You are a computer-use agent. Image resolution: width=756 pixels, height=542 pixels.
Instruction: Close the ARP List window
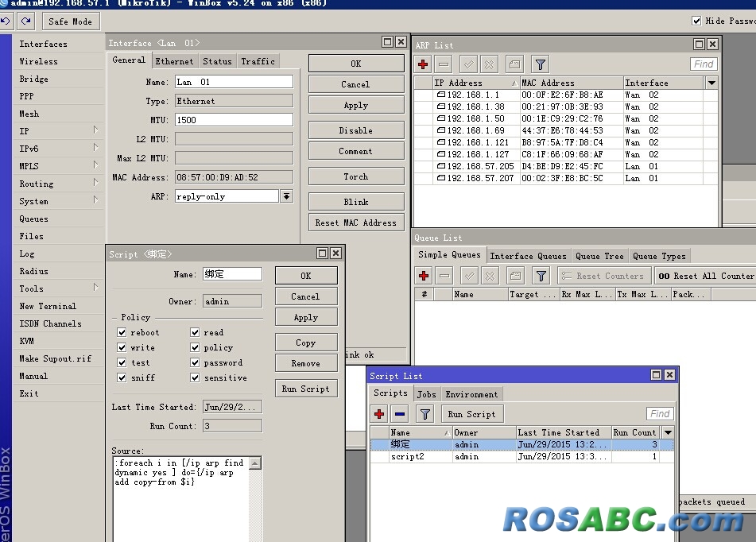point(712,45)
